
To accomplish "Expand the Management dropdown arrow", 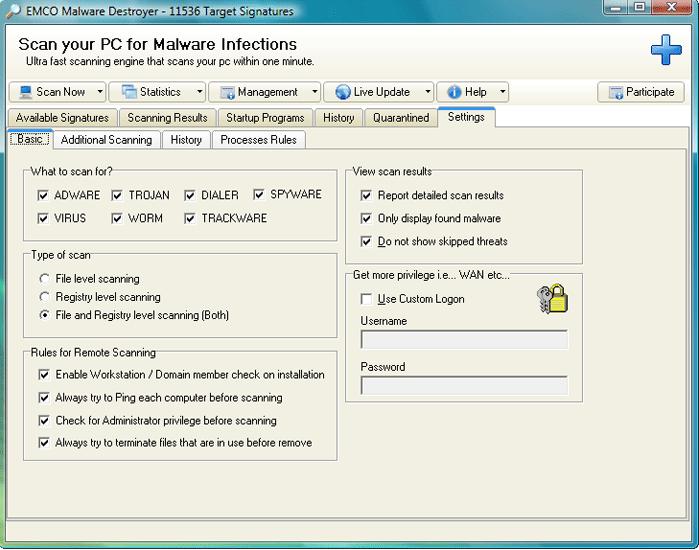I will (315, 92).
